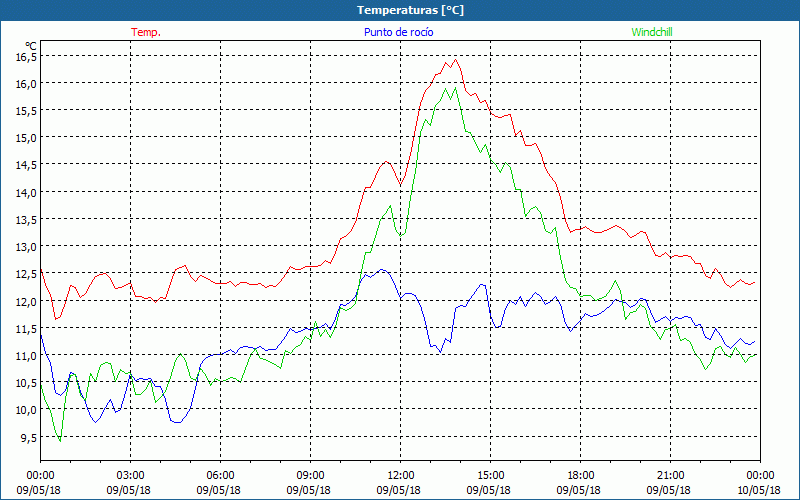Click the °C unit label above the y-axis

click(31, 46)
